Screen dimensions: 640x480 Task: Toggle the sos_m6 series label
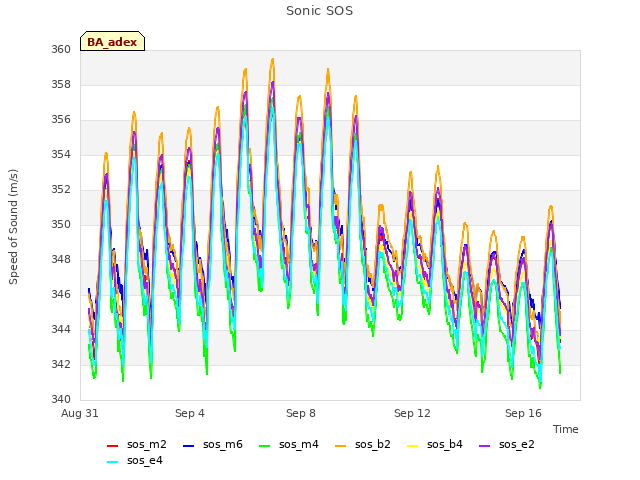click(222, 444)
